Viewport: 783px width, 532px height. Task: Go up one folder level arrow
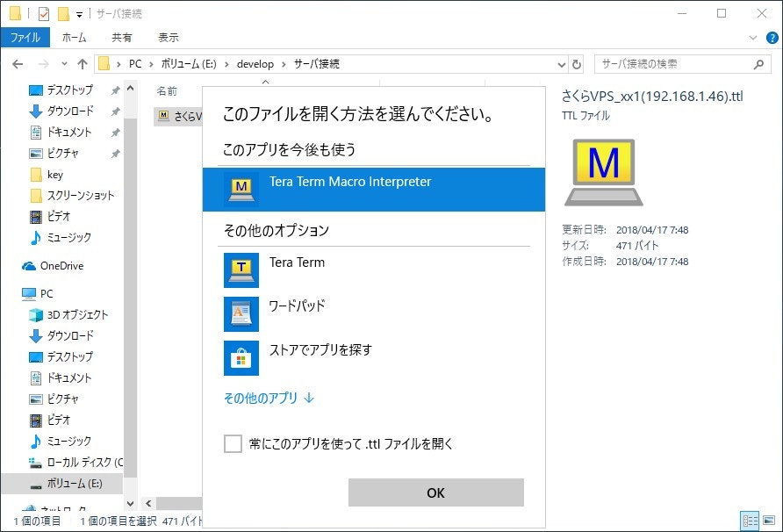tap(83, 64)
